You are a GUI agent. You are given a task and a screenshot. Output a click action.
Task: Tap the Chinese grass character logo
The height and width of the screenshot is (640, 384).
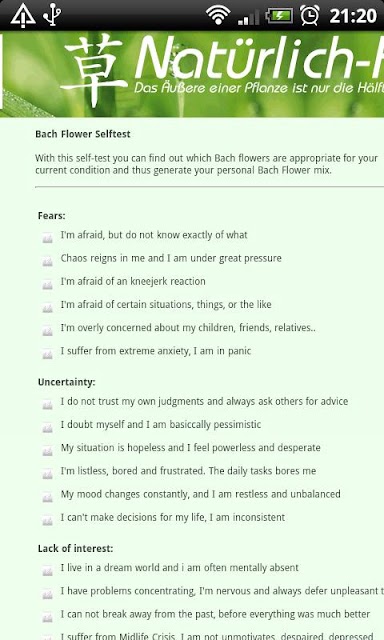coord(94,70)
